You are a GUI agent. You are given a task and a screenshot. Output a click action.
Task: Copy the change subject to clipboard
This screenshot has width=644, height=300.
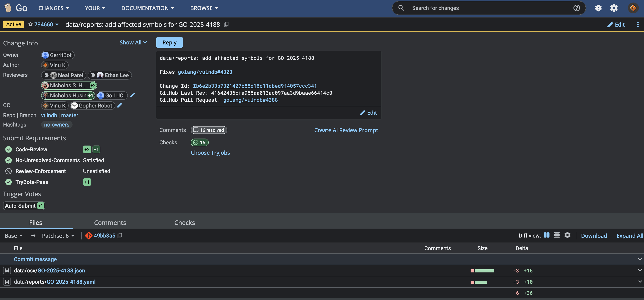tap(226, 24)
